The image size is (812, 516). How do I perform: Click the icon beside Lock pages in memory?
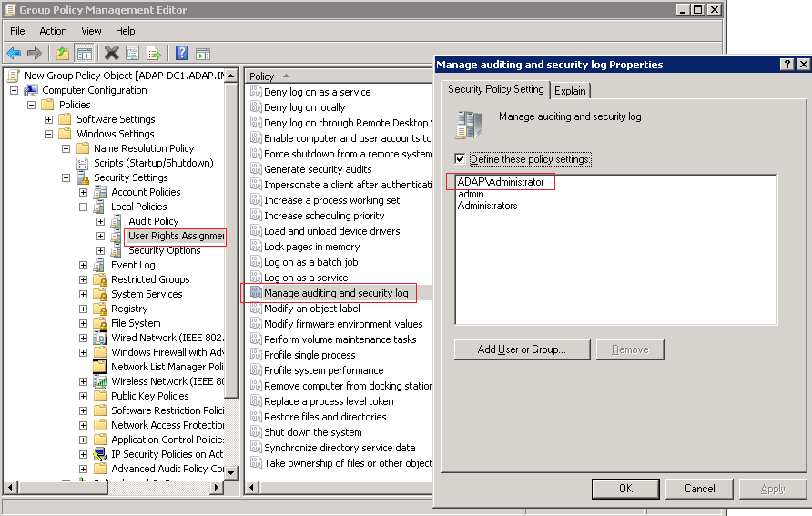pyautogui.click(x=256, y=247)
